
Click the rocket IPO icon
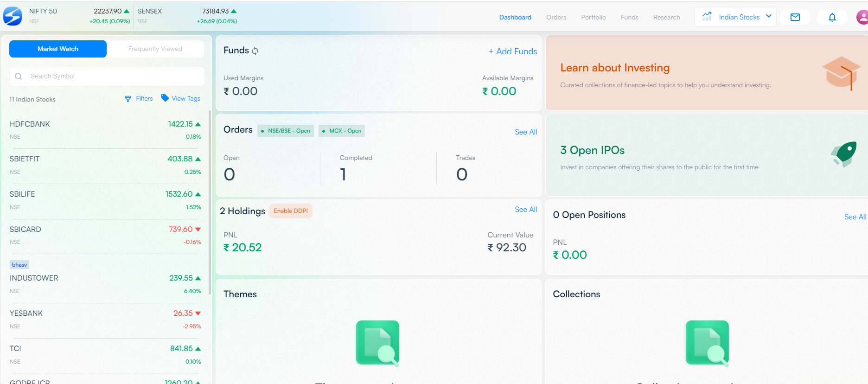tap(844, 154)
